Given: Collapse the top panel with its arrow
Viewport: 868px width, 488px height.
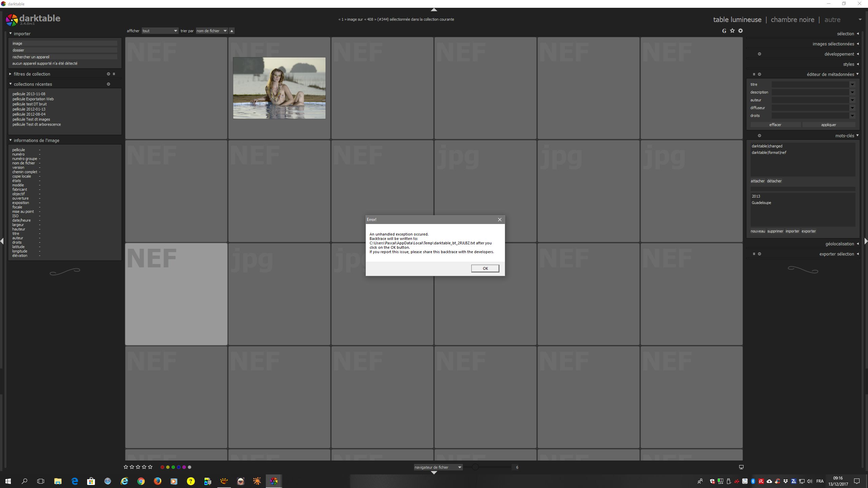Looking at the screenshot, I should click(x=434, y=9).
